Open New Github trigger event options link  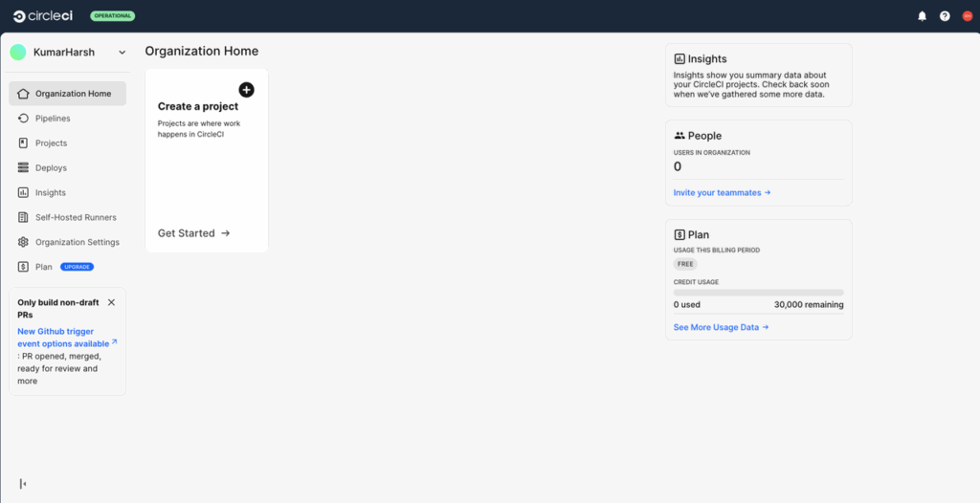[x=67, y=338]
